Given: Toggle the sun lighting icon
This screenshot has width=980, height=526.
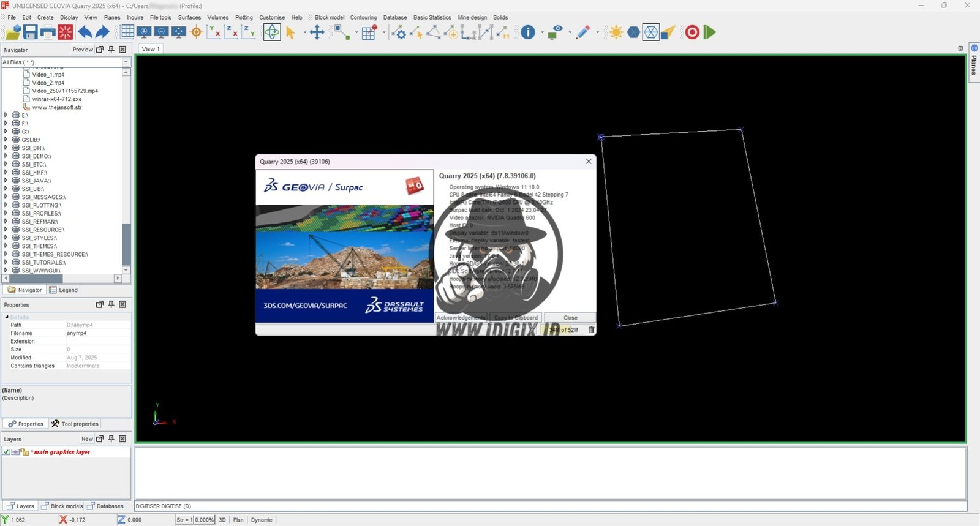Looking at the screenshot, I should [616, 32].
